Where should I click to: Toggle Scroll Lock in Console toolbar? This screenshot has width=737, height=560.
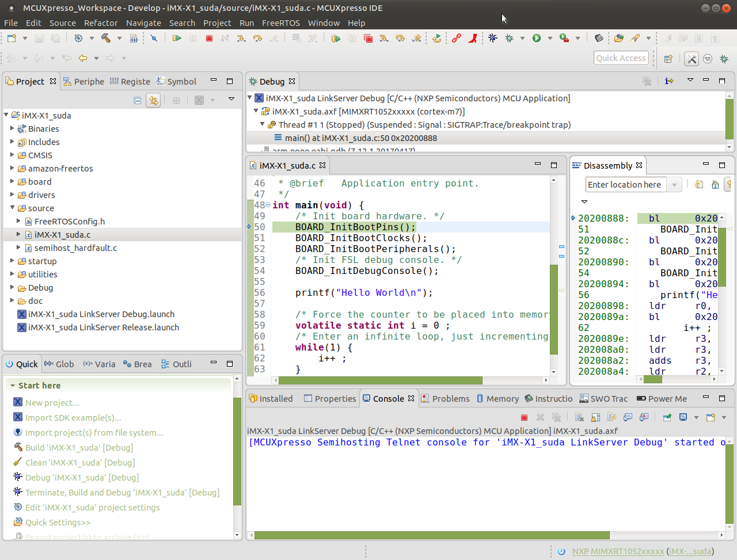point(595,417)
